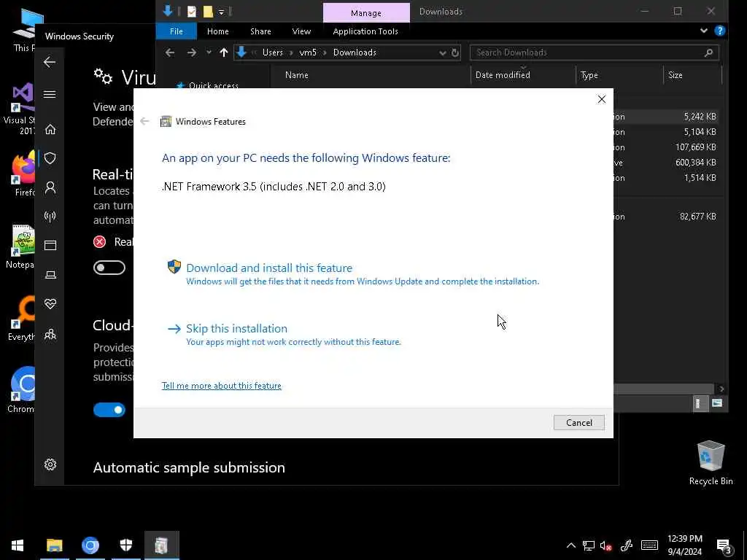Image resolution: width=747 pixels, height=560 pixels.
Task: Click the horizontal scrollbar right arrow in Explorer
Action: pyautogui.click(x=721, y=389)
